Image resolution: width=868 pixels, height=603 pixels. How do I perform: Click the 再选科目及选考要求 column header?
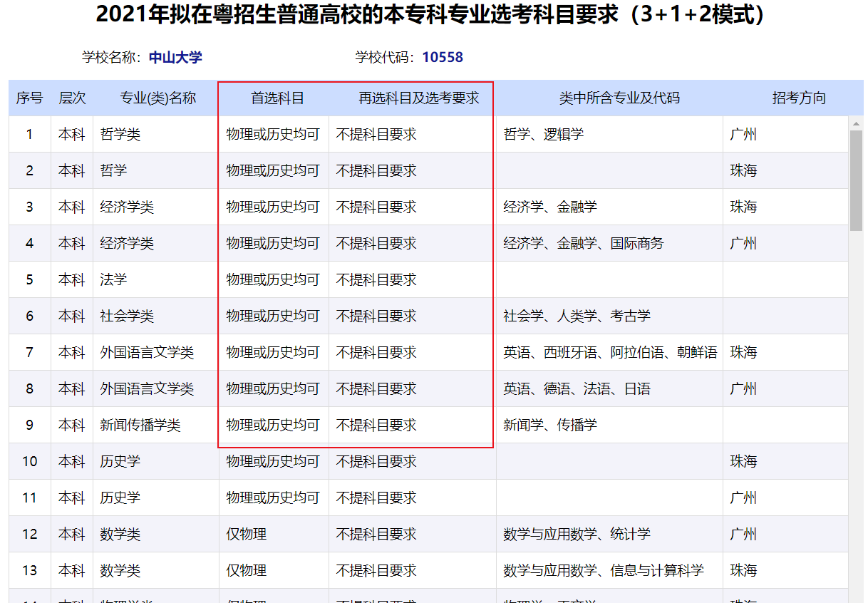[x=418, y=98]
